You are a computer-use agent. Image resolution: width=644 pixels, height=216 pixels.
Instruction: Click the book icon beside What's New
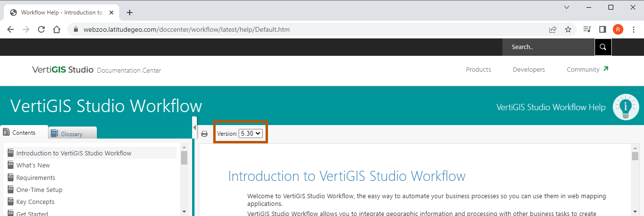[11, 165]
